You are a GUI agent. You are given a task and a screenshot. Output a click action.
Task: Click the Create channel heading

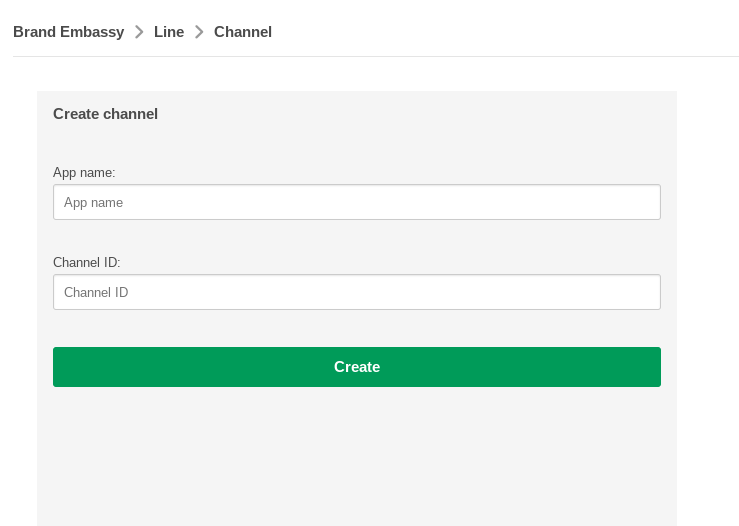[x=106, y=114]
